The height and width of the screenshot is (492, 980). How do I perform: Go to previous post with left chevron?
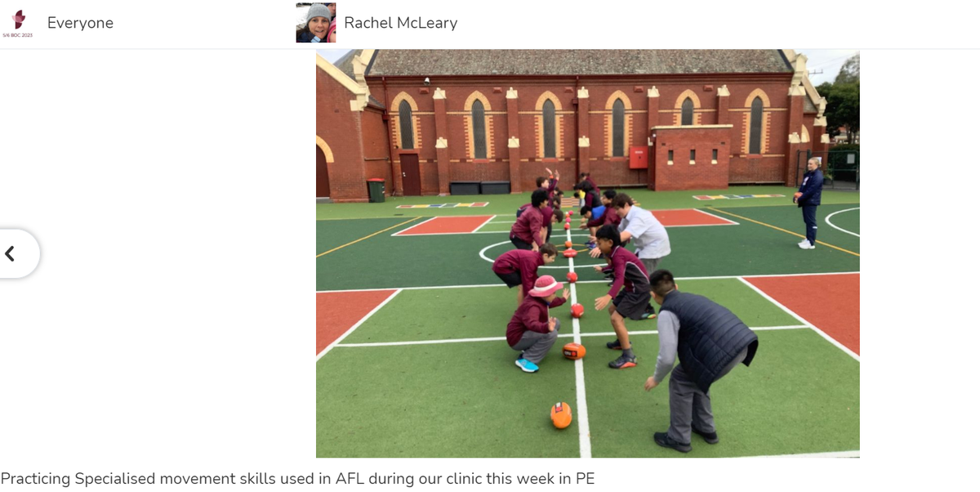click(x=11, y=254)
